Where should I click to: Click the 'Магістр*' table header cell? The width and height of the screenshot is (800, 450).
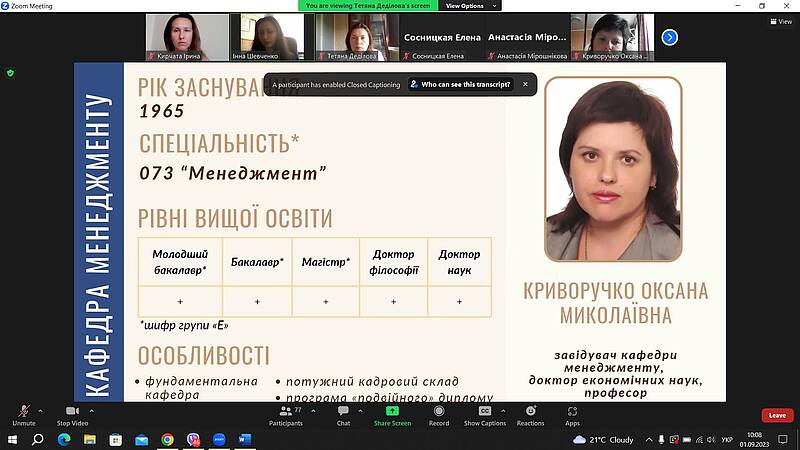click(x=326, y=262)
